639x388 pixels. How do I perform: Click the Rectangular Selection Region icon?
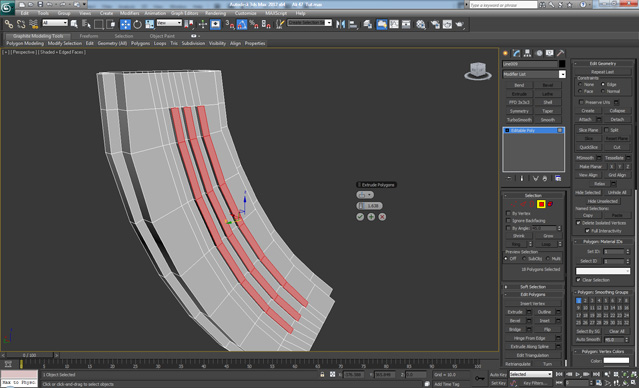98,24
